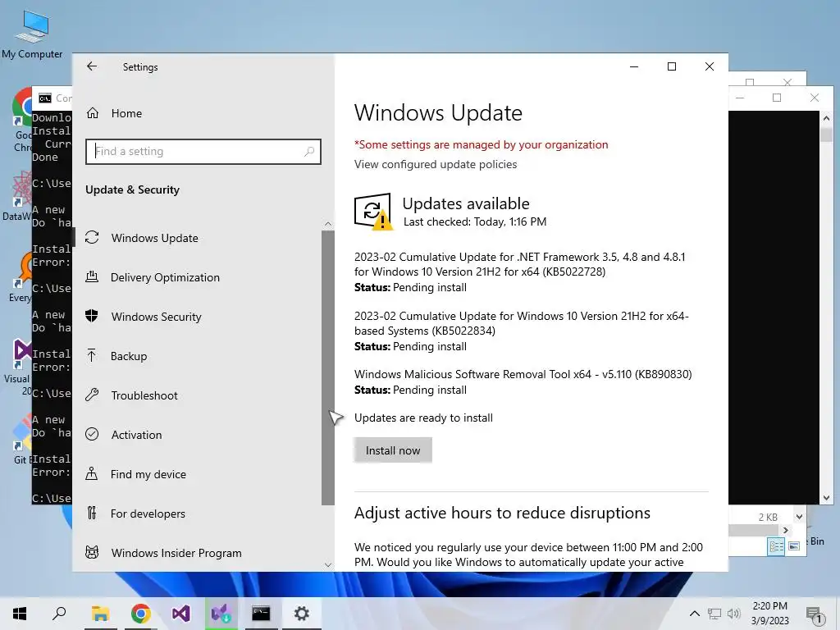The height and width of the screenshot is (630, 840).
Task: Open taskbar Search magnifier
Action: pyautogui.click(x=59, y=614)
